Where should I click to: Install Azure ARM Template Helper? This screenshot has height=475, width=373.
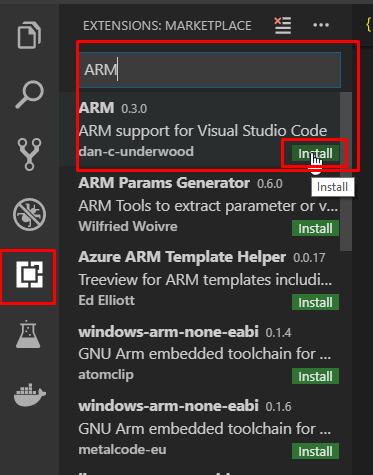pos(315,302)
